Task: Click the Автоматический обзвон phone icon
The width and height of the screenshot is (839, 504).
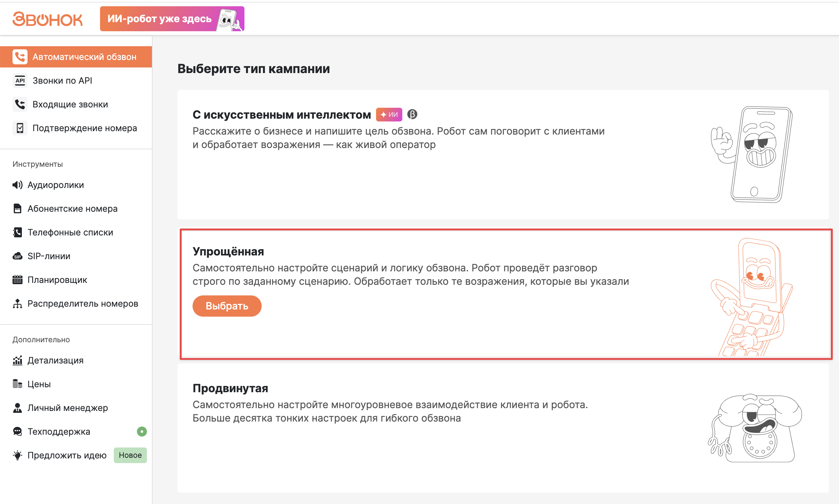Action: [x=20, y=57]
